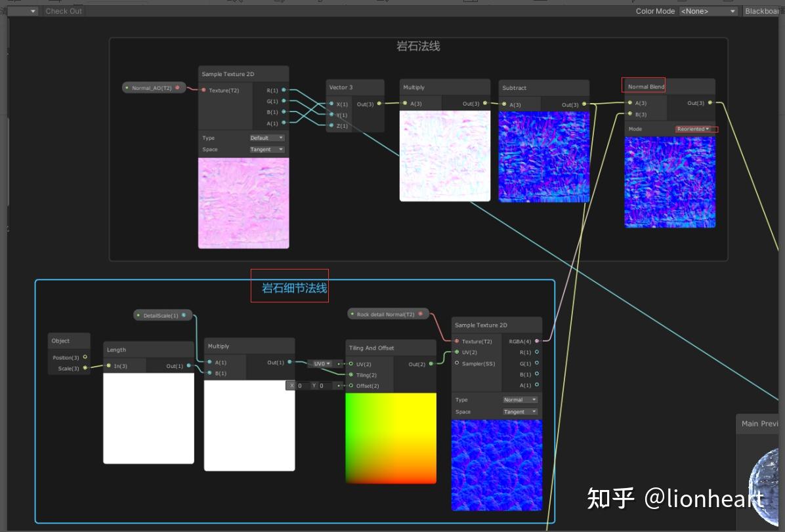Click the Out(3) port on Normal Blend node

[x=710, y=102]
